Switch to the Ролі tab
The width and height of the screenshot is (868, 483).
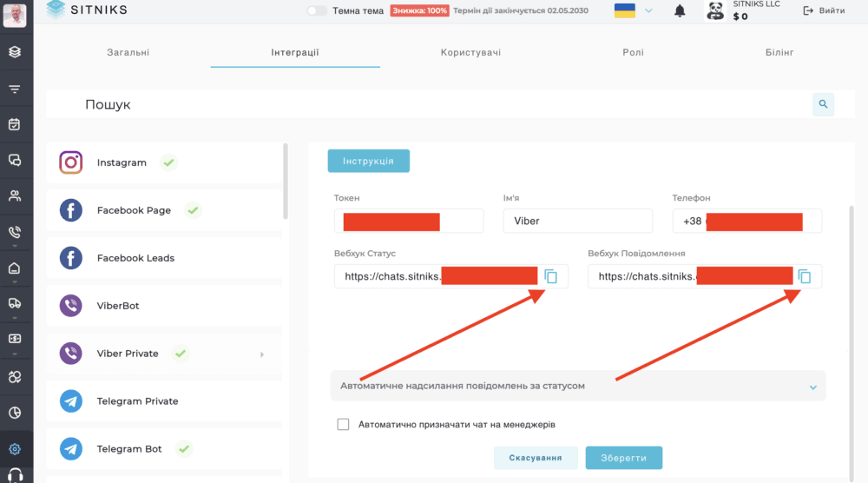tap(634, 52)
